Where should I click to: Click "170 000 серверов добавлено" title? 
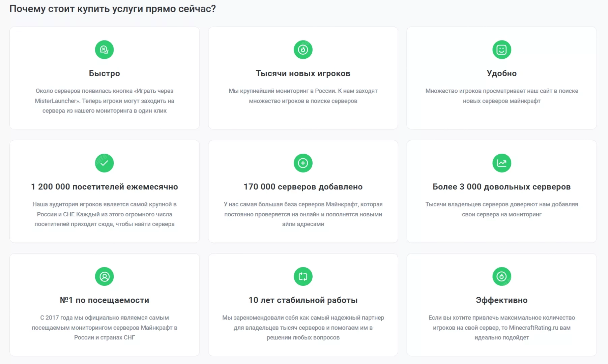[x=303, y=187]
